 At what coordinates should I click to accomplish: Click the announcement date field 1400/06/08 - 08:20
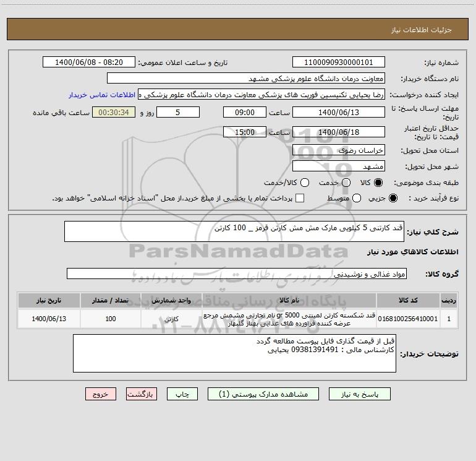[x=89, y=62]
